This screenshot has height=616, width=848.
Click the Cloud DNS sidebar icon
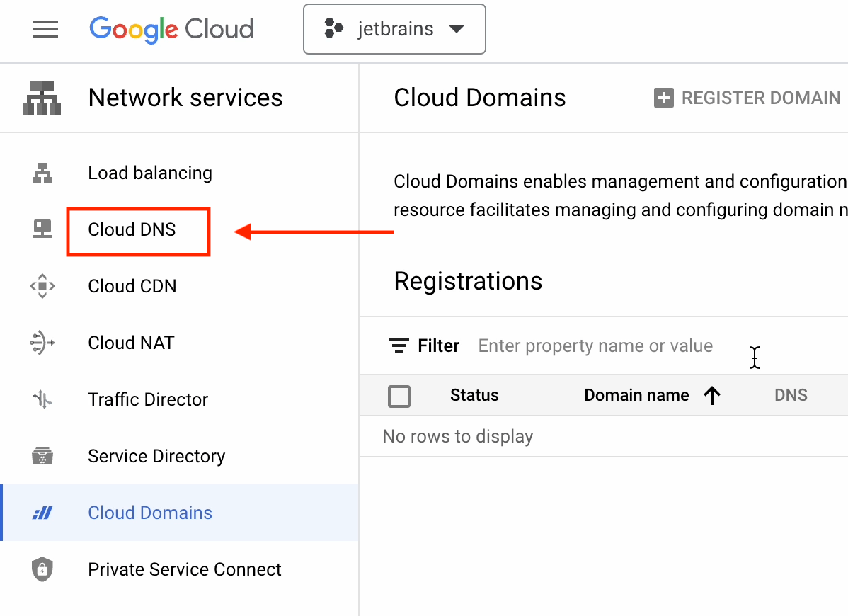(42, 229)
